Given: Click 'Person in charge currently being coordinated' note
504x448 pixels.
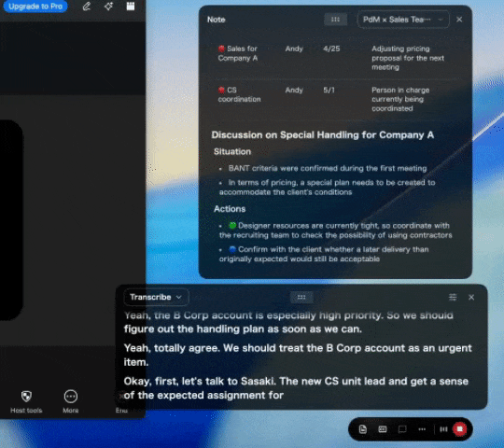Looking at the screenshot, I should 400,99.
